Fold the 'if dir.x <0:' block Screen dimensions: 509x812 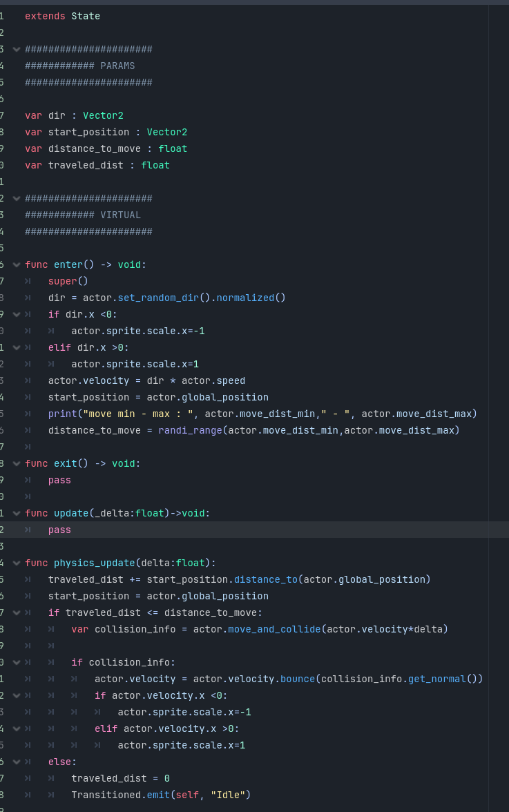coord(17,314)
